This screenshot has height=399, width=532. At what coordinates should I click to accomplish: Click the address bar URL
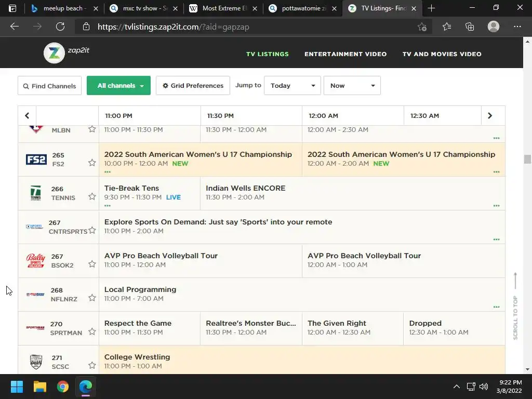pos(173,27)
